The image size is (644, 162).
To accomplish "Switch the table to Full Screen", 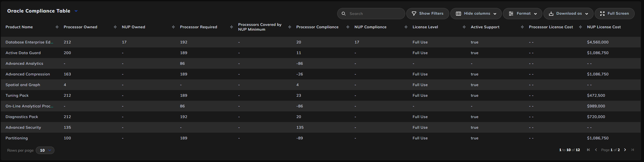I will [614, 14].
